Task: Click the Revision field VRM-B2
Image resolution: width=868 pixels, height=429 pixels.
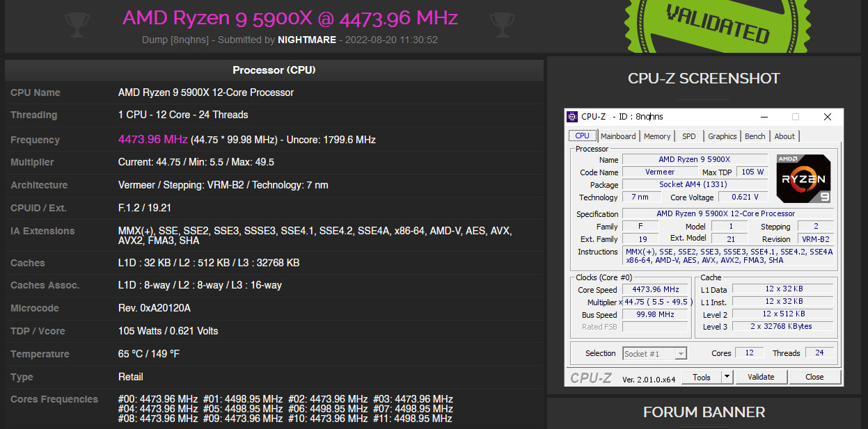Action: pyautogui.click(x=815, y=238)
